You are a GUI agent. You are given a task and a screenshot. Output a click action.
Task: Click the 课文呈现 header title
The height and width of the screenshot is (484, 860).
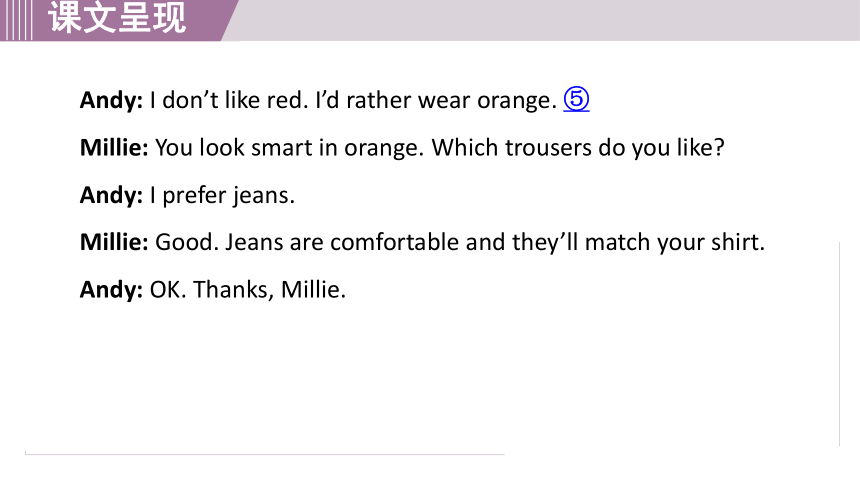117,18
